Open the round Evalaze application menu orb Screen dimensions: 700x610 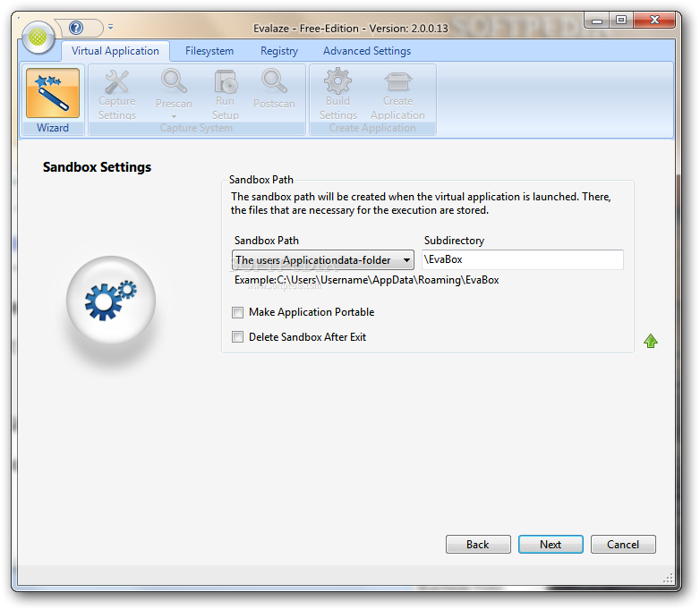click(x=38, y=38)
